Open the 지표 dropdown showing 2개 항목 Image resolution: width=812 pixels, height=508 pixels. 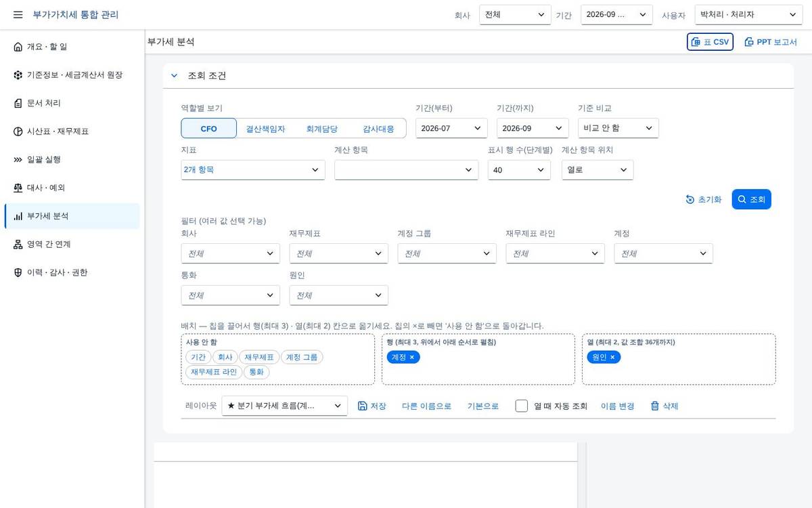(253, 170)
